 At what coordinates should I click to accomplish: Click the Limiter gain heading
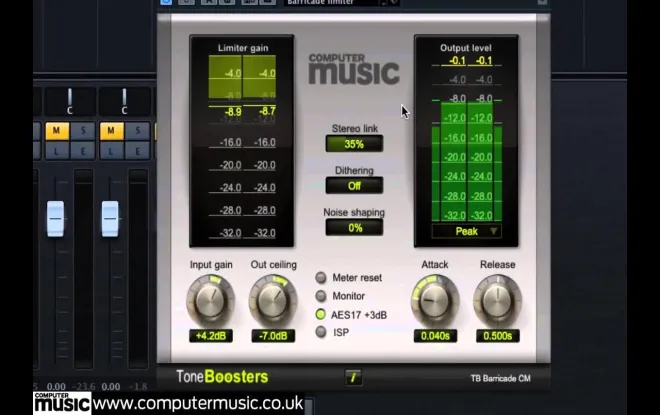pyautogui.click(x=243, y=48)
